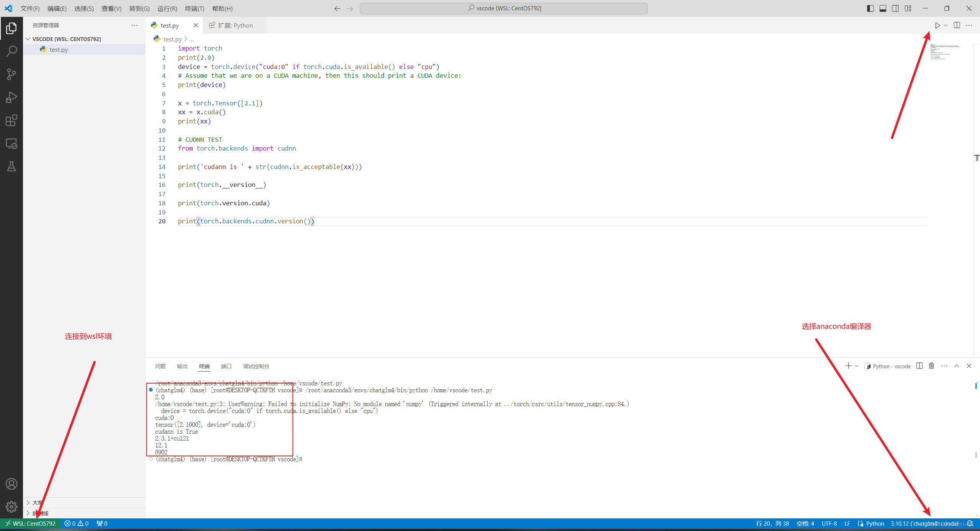Open the Accounts menu icon
This screenshot has width=980, height=531.
(11, 484)
